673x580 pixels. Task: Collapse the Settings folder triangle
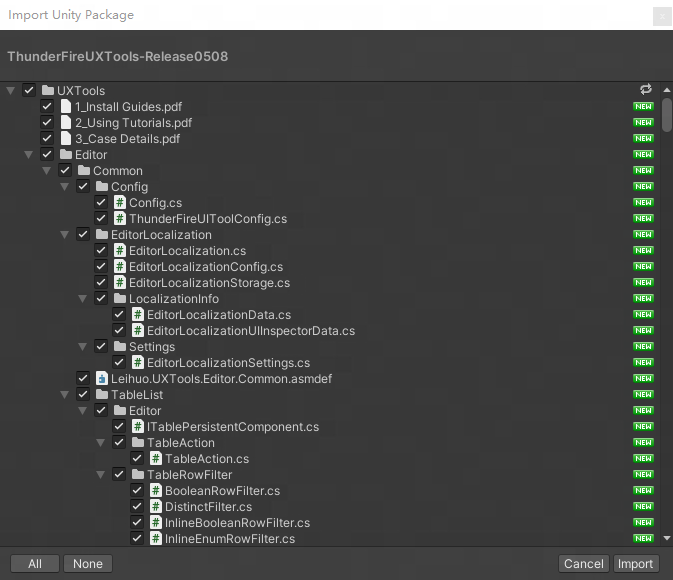click(83, 346)
